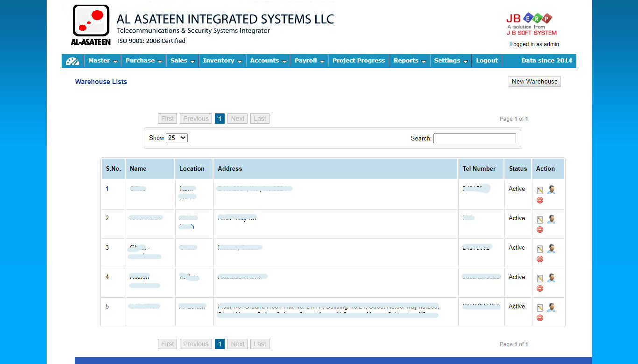Expand the Reports menu
Viewport: 638px width, 364px height.
[x=410, y=61]
